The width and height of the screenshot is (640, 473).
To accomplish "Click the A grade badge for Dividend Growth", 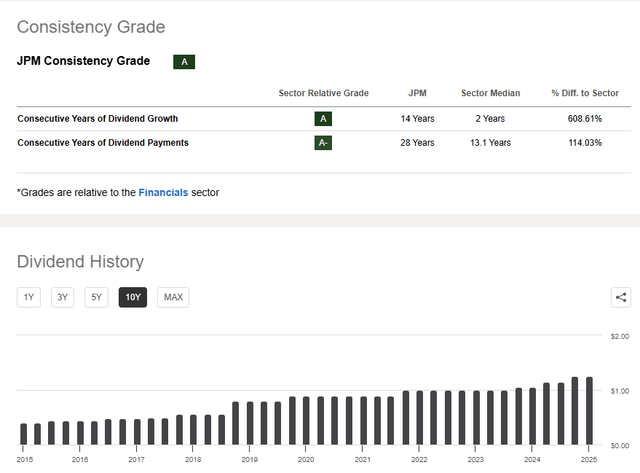I will [323, 118].
